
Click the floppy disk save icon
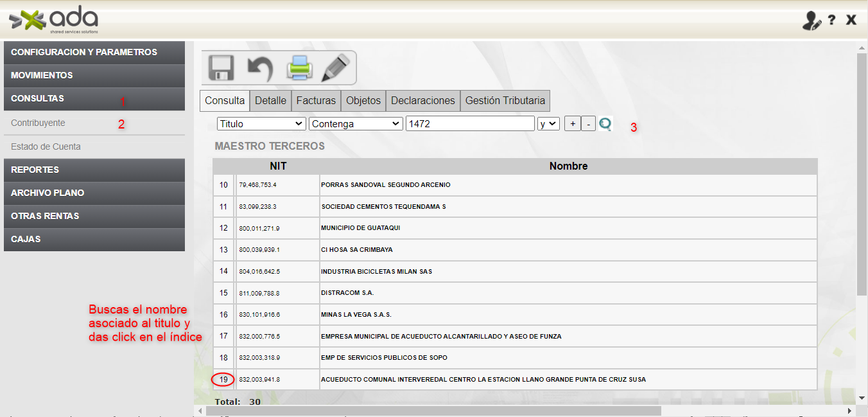(x=221, y=67)
